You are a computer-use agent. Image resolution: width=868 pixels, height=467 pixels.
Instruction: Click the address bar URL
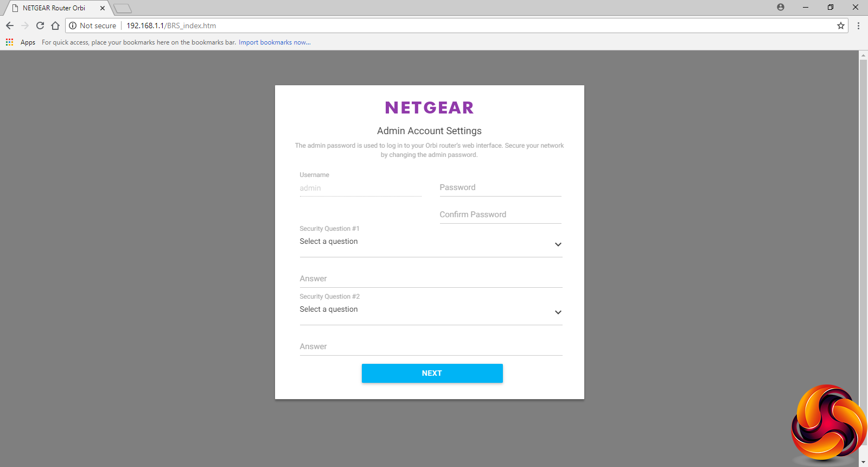click(x=171, y=26)
